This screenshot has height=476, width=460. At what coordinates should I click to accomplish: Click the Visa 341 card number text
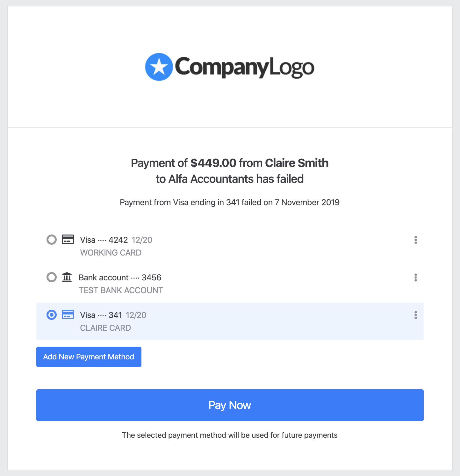tap(101, 315)
